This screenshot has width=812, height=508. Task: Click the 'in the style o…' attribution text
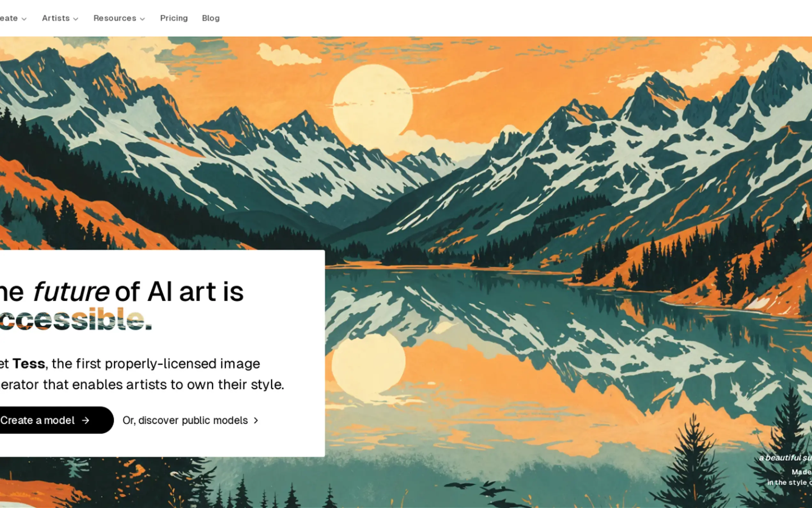tap(790, 482)
